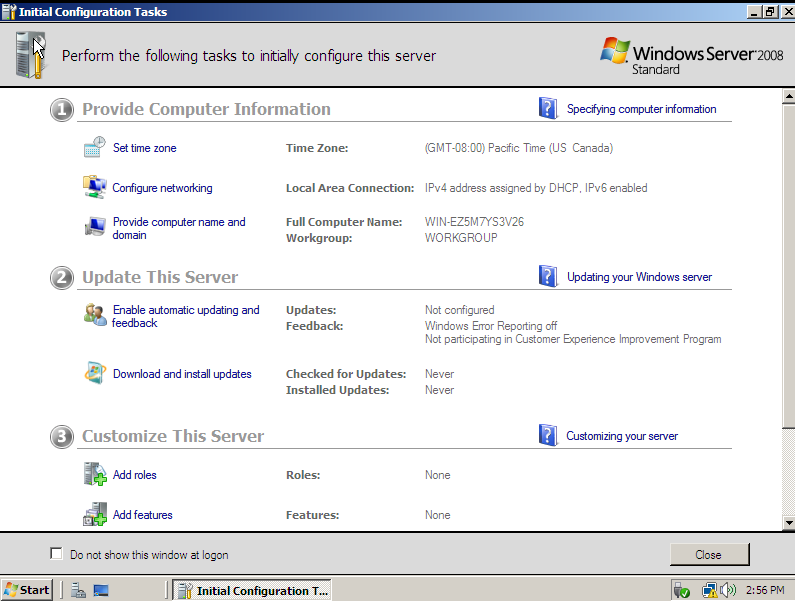The width and height of the screenshot is (795, 601).
Task: Open Download and install updates link
Action: click(182, 374)
